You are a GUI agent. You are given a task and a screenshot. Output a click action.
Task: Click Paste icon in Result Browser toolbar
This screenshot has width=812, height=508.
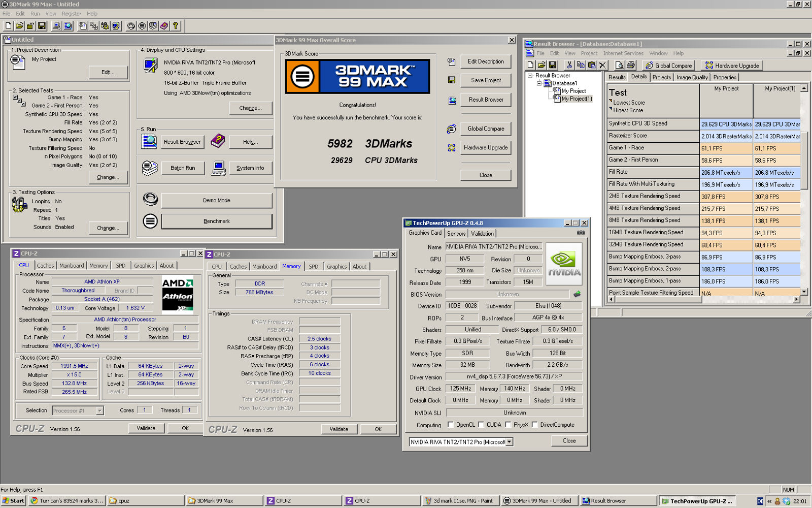pyautogui.click(x=592, y=65)
